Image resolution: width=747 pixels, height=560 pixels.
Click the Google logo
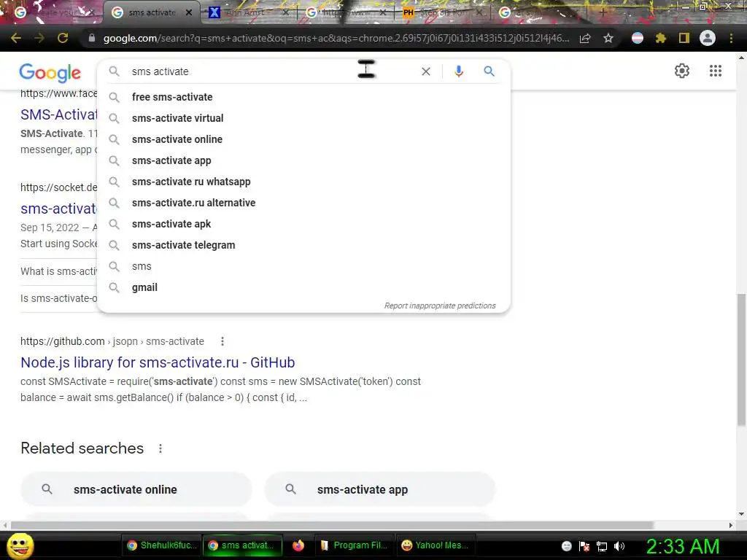click(50, 72)
